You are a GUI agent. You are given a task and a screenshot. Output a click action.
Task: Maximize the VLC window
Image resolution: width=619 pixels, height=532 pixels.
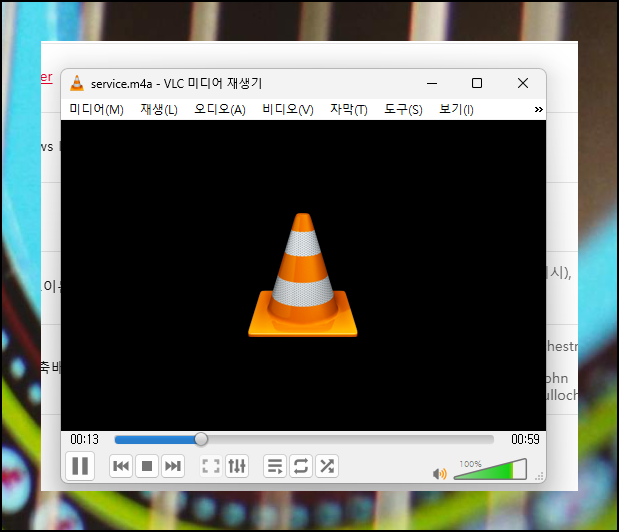[477, 83]
